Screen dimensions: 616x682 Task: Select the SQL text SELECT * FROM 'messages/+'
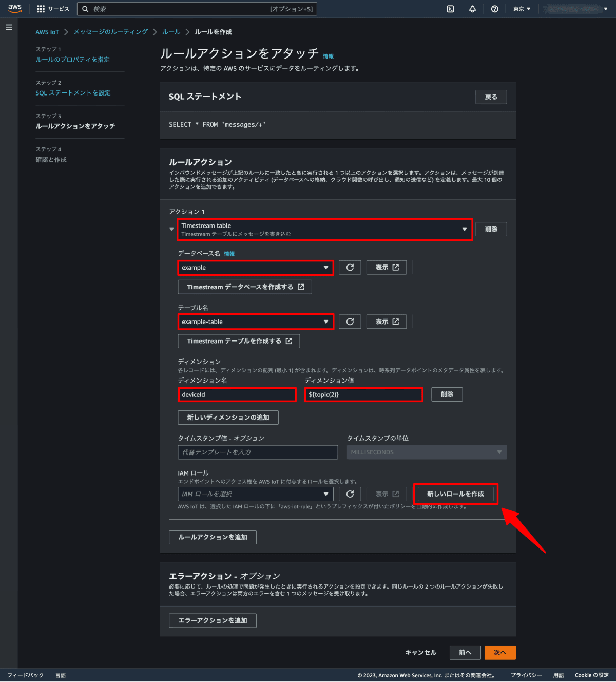pos(217,125)
